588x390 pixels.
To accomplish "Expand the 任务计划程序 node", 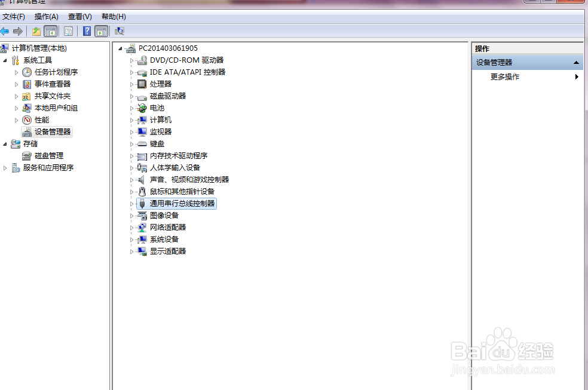I will pyautogui.click(x=16, y=72).
